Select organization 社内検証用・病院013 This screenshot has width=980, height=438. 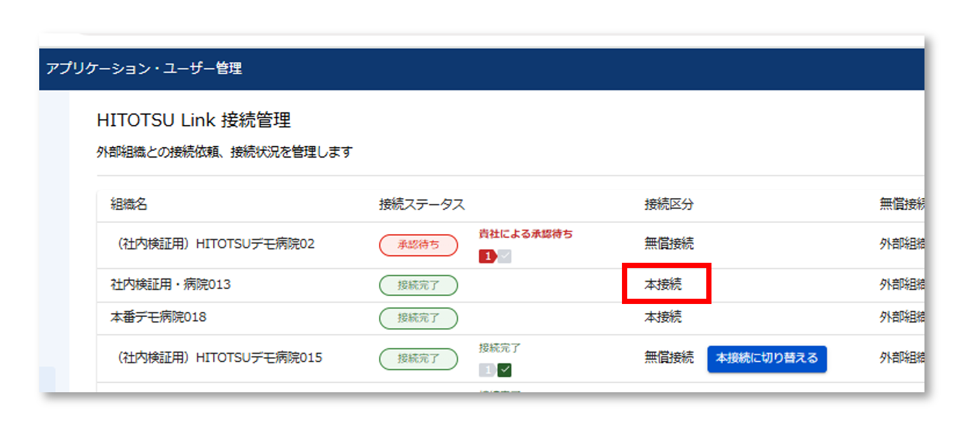pyautogui.click(x=171, y=285)
